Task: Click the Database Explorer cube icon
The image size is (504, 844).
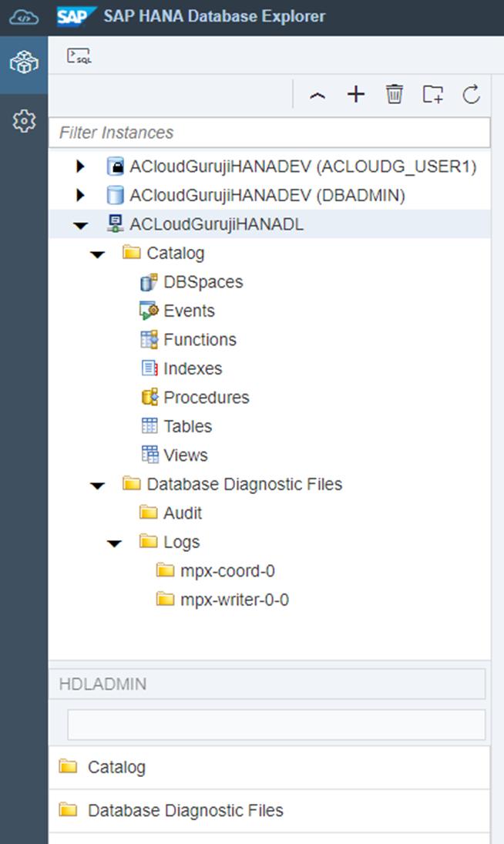Action: coord(24,65)
